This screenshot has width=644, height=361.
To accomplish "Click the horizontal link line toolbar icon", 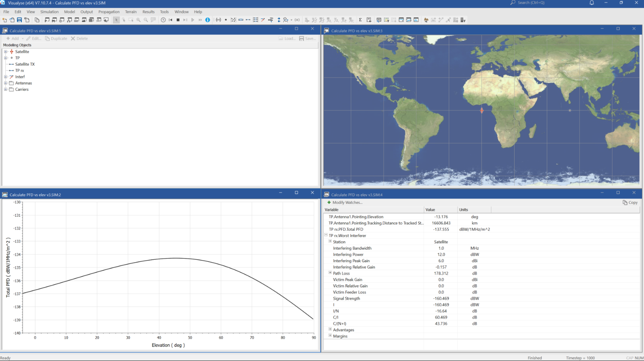I will [248, 20].
